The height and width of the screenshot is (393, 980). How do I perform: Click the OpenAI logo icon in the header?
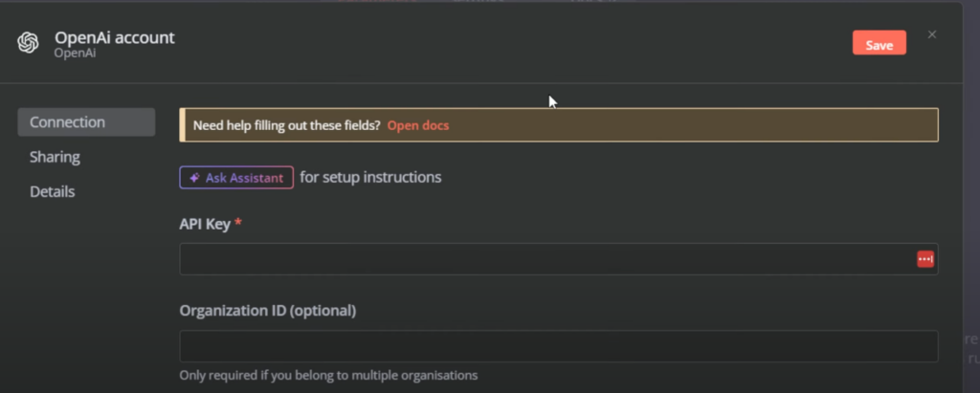click(x=28, y=43)
